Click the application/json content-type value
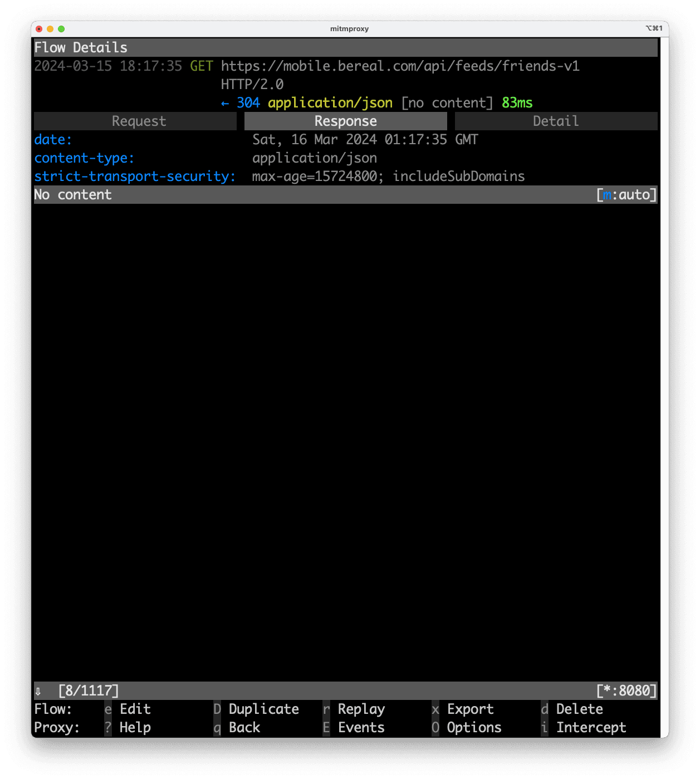The width and height of the screenshot is (700, 779). tap(315, 158)
